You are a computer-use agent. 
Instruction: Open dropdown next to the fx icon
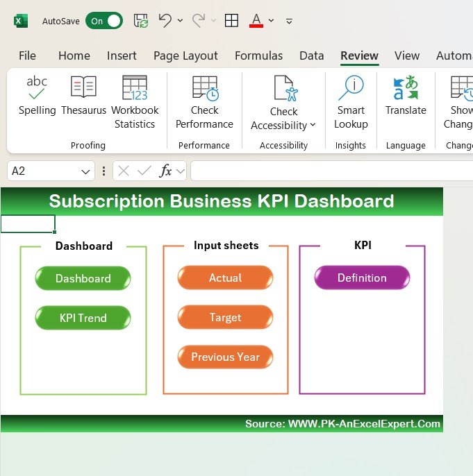pos(181,171)
